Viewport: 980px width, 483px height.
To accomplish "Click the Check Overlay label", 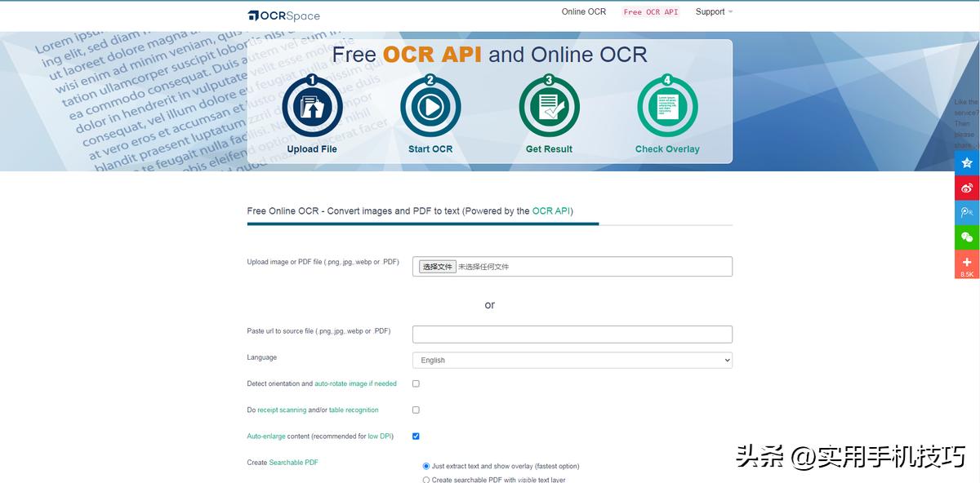I will click(x=667, y=149).
